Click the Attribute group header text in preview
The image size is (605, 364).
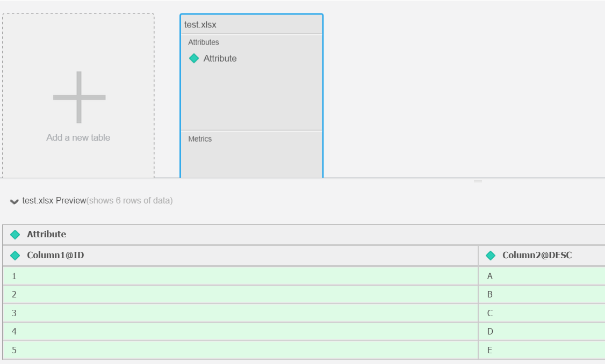click(47, 235)
